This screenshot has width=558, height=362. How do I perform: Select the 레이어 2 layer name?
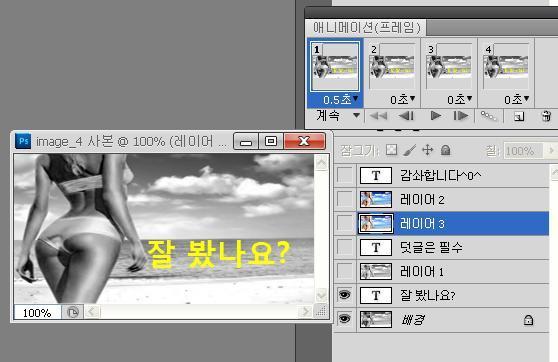point(422,200)
